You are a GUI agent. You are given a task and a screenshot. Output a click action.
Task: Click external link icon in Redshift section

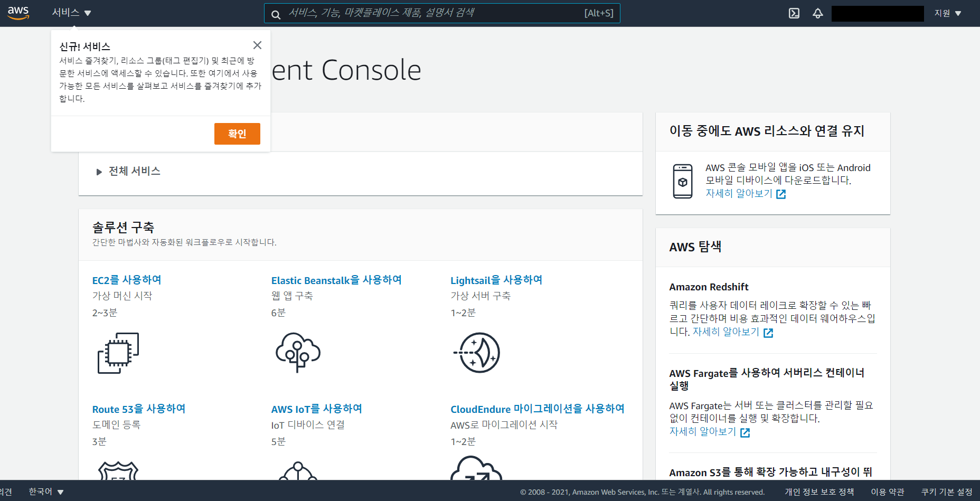(x=768, y=333)
